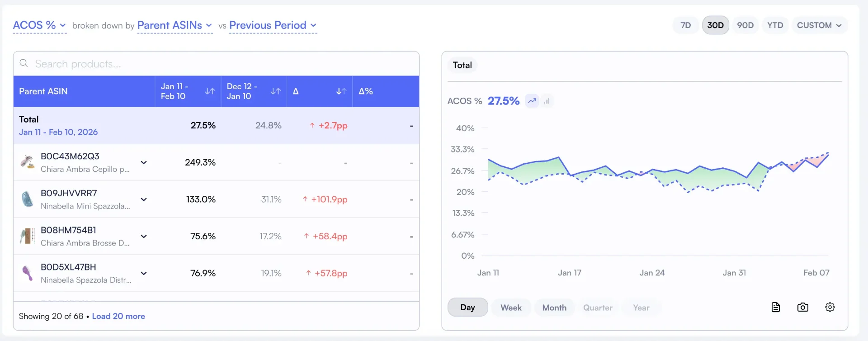
Task: Set chart granularity to Quarter
Action: pos(598,308)
